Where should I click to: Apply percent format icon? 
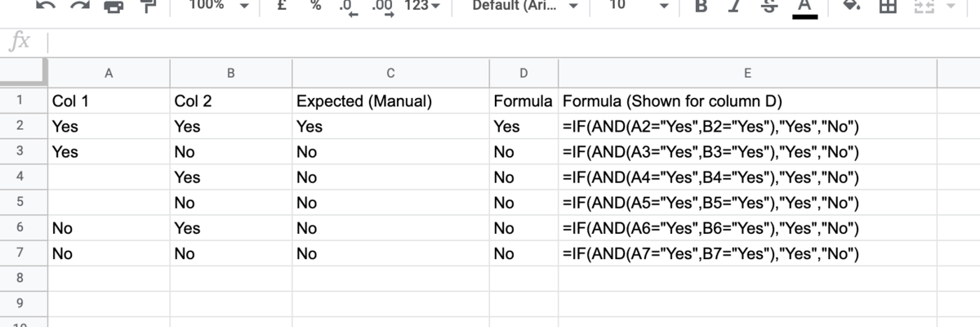click(x=315, y=5)
